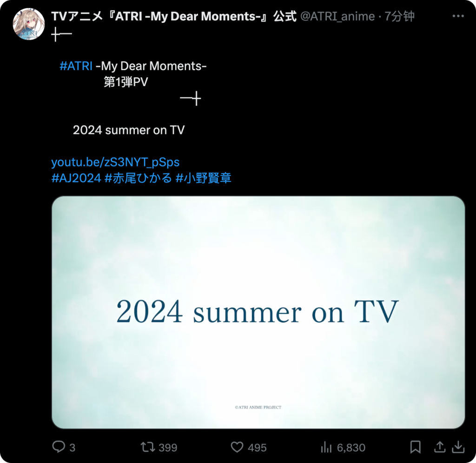476x463 pixels.
Task: Open the youtu.be/zS3NYT_pSps link
Action: click(x=115, y=162)
